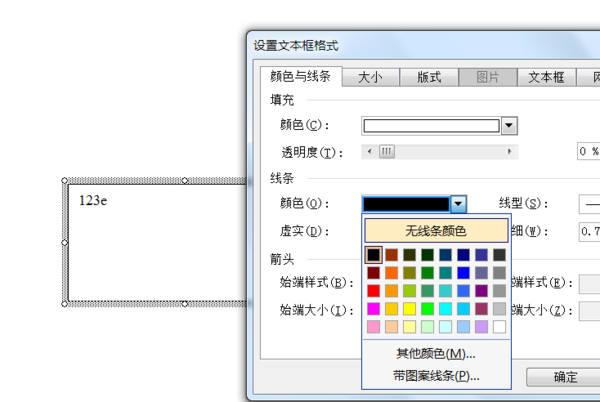The height and width of the screenshot is (402, 600).
Task: Pick the light yellow swatch in the bottom row
Action: 409,327
